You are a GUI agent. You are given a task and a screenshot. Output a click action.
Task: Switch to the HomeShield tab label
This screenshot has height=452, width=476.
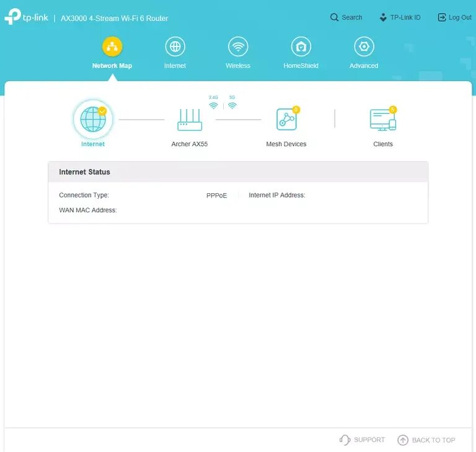(301, 66)
